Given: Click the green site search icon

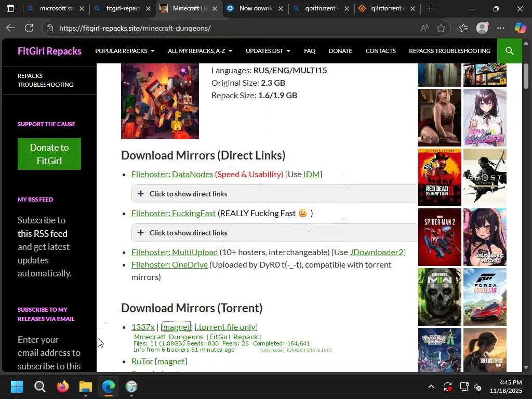Looking at the screenshot, I should click(509, 51).
